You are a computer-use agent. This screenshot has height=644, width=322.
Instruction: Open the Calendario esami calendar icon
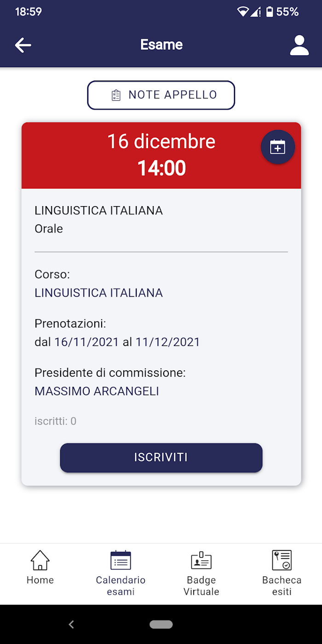click(x=121, y=560)
